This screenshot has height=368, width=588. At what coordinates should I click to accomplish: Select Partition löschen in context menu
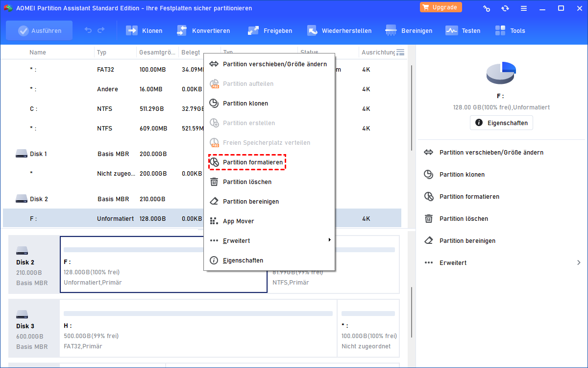click(x=247, y=182)
